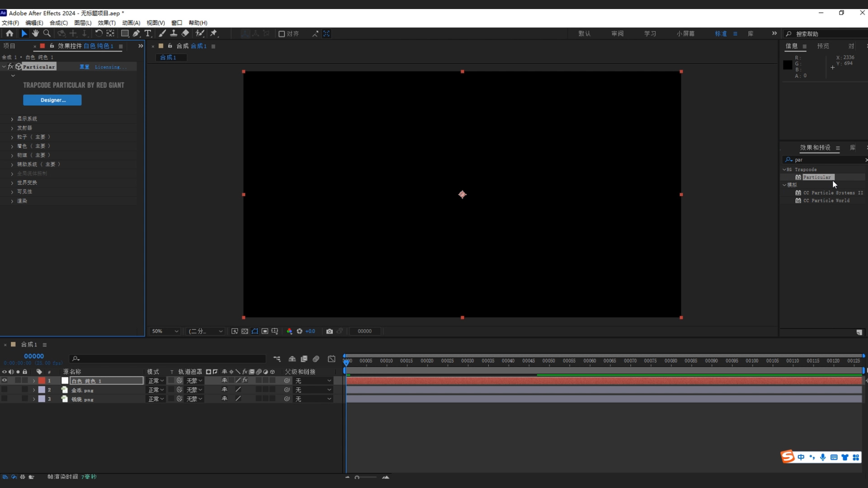Select the Pen tool

136,33
